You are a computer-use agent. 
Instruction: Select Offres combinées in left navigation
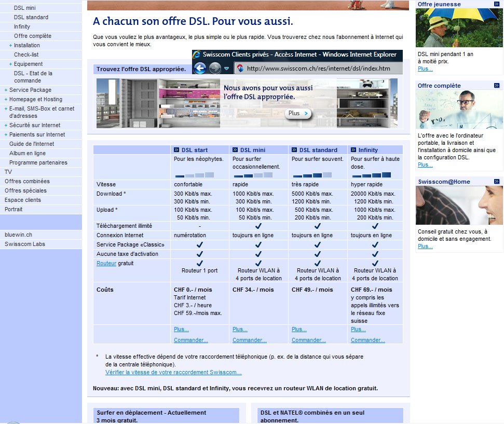pyautogui.click(x=27, y=181)
